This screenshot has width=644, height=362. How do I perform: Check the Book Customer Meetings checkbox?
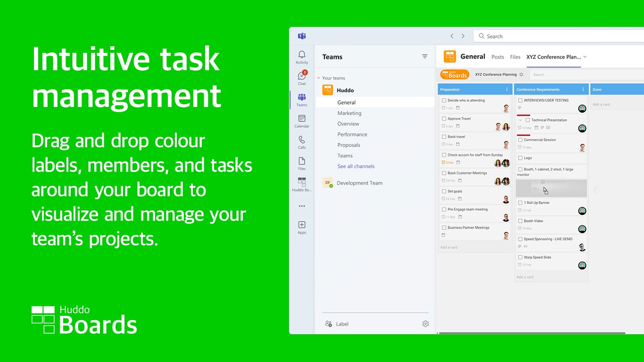tap(444, 173)
